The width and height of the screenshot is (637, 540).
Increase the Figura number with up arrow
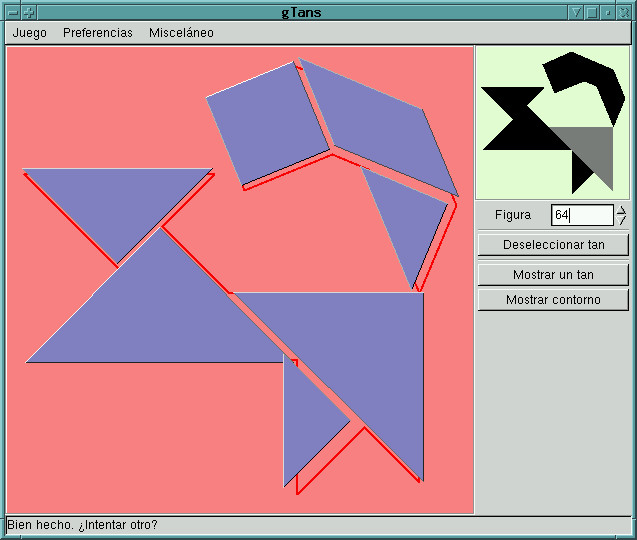[621, 210]
